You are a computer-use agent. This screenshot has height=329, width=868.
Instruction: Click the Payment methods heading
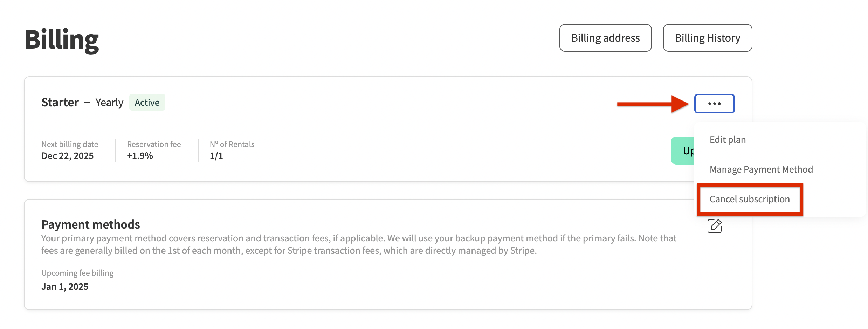coord(91,224)
